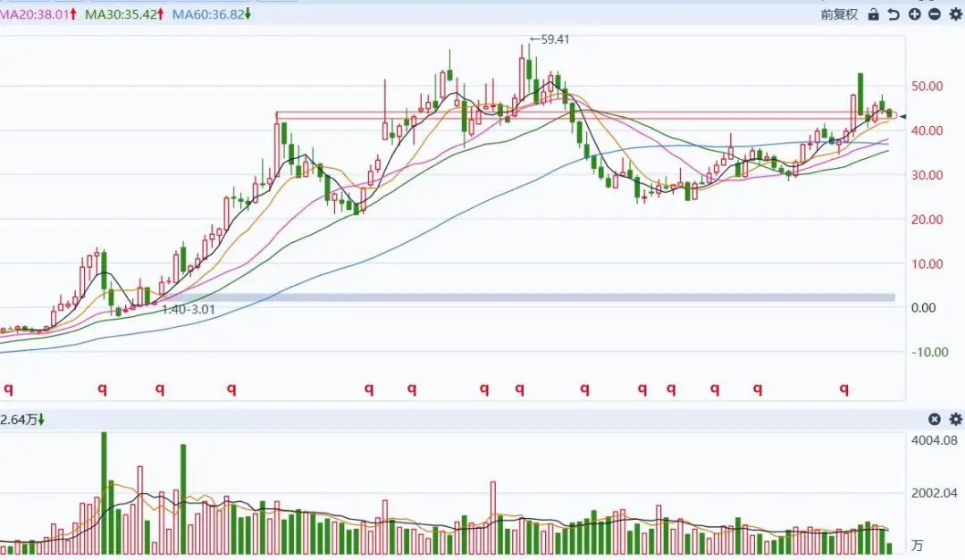965x560 pixels.
Task: Zoom in using the plus icon
Action: point(914,14)
